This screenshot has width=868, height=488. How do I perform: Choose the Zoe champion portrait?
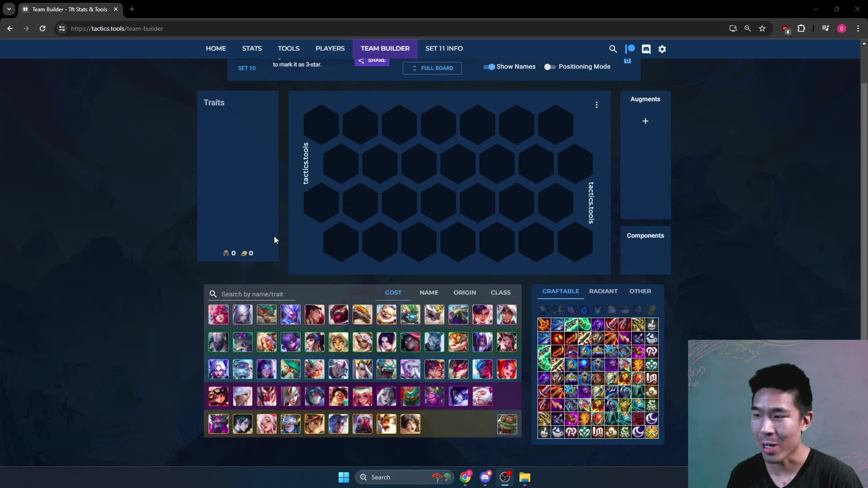pyautogui.click(x=507, y=370)
